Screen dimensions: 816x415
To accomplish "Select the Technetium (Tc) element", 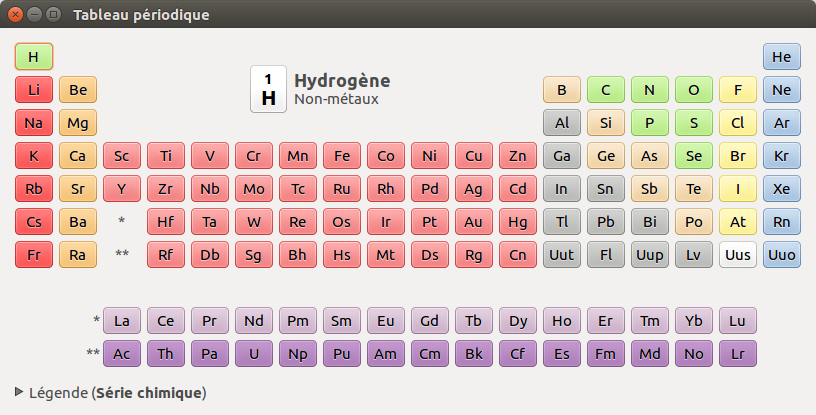I will (x=298, y=188).
